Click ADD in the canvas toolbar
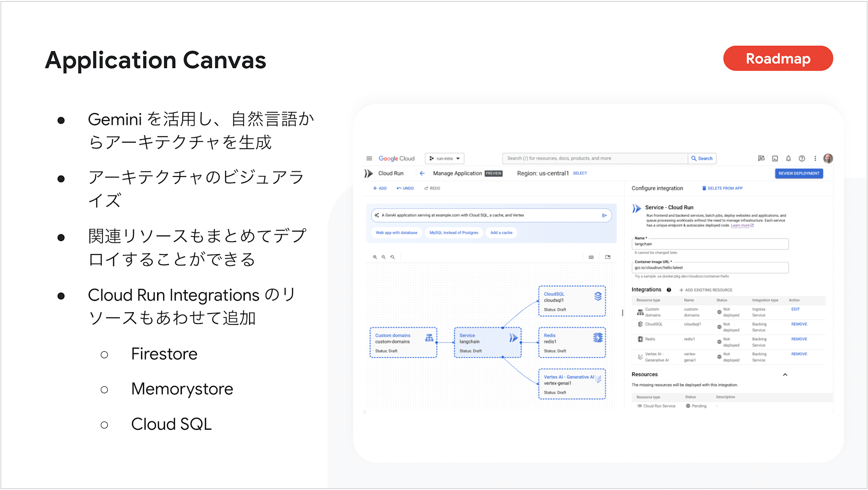 380,189
